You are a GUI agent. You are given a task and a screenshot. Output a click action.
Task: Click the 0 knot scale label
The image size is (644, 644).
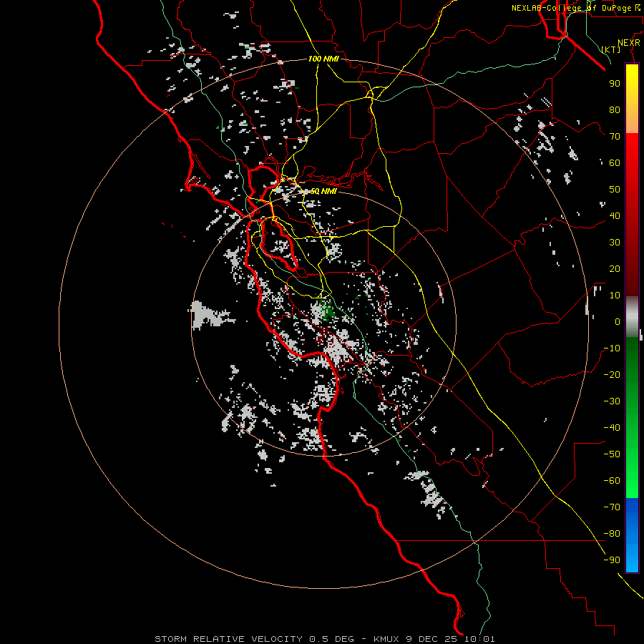point(618,321)
